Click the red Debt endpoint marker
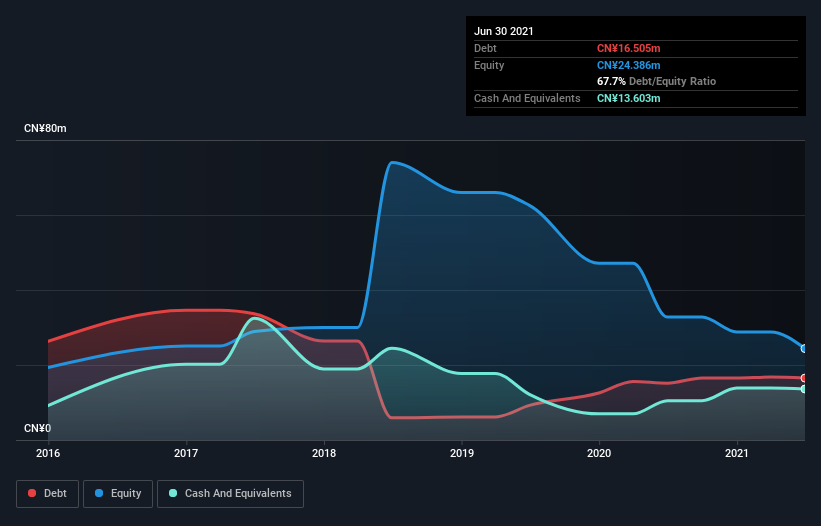821x526 pixels. coord(804,378)
